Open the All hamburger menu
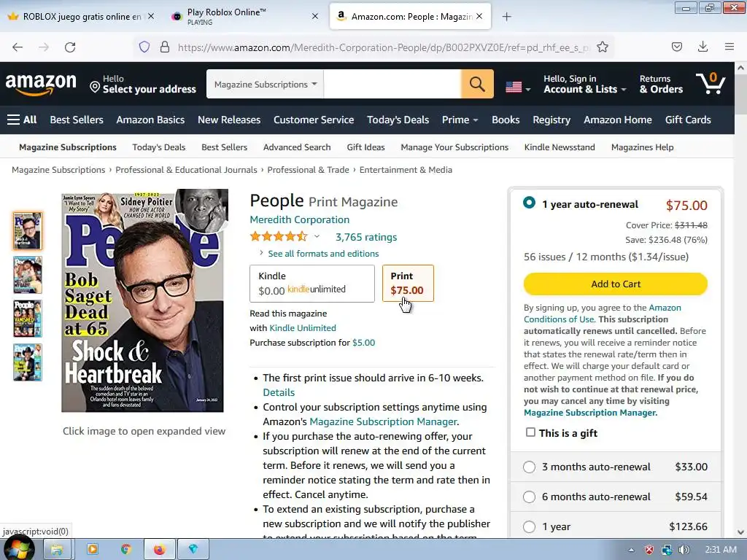747x560 pixels. [22, 120]
